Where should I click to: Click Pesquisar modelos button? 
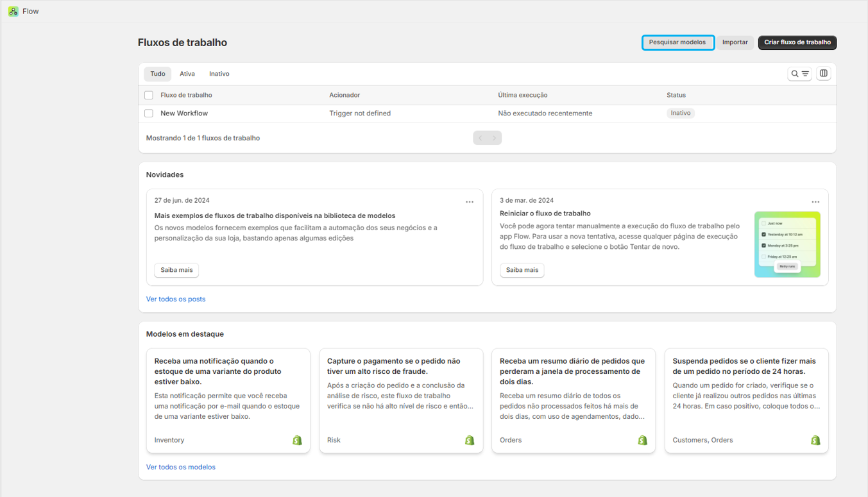[678, 42]
